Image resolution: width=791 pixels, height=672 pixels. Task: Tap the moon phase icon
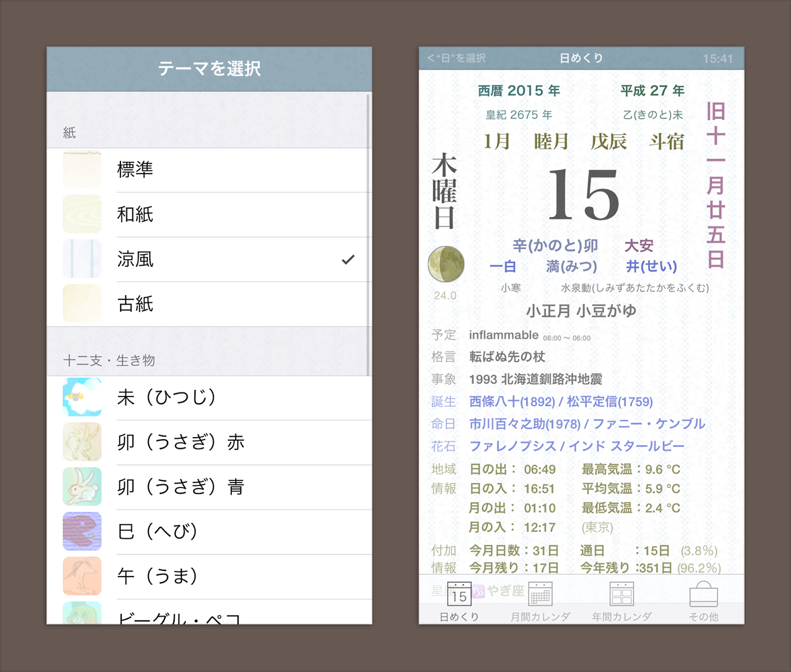point(446,264)
